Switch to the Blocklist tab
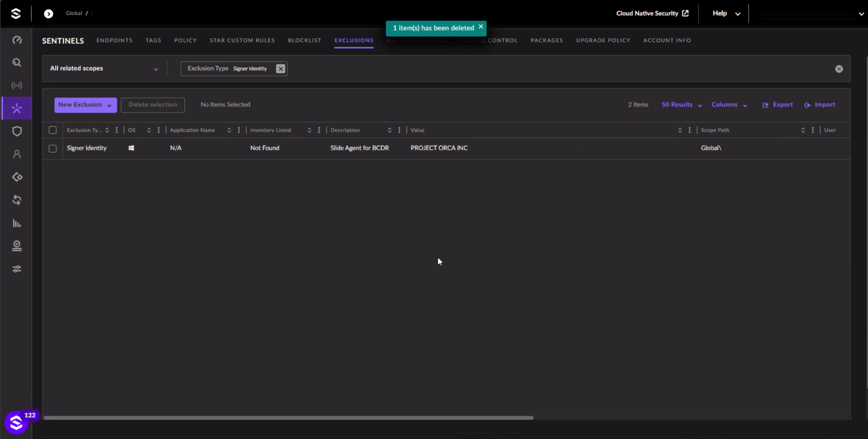 click(x=304, y=40)
